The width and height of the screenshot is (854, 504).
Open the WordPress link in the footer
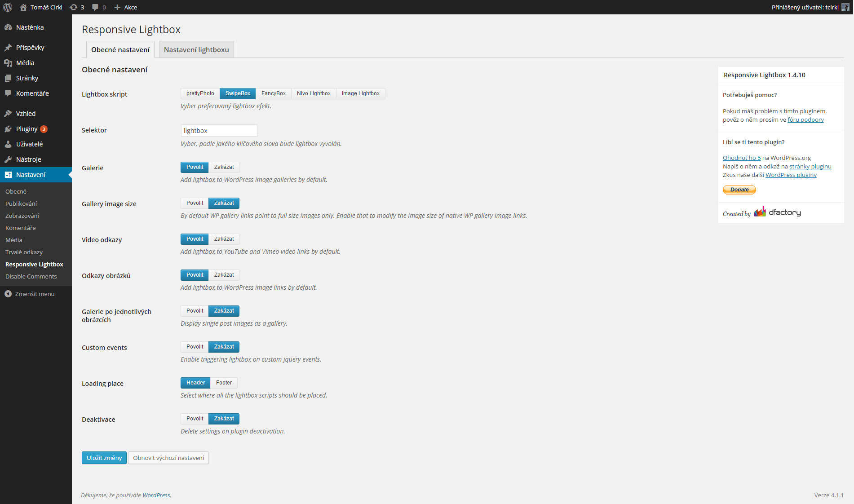(156, 495)
